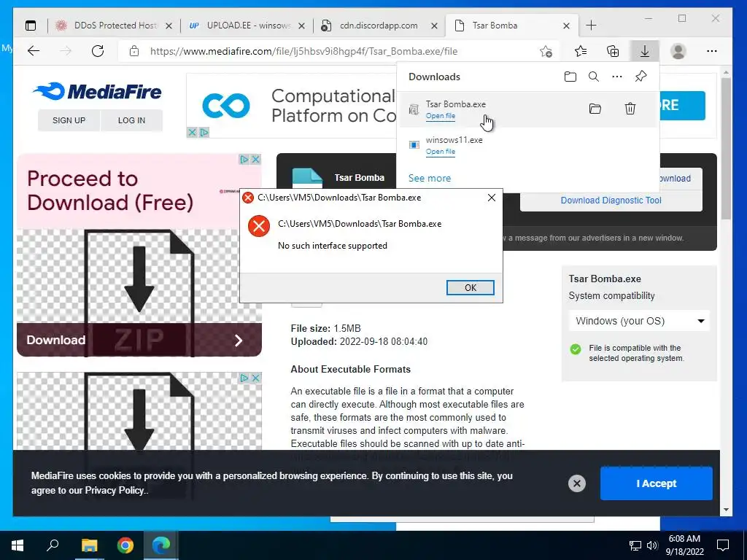
Task: Click OK in the error dialog
Action: pos(471,287)
